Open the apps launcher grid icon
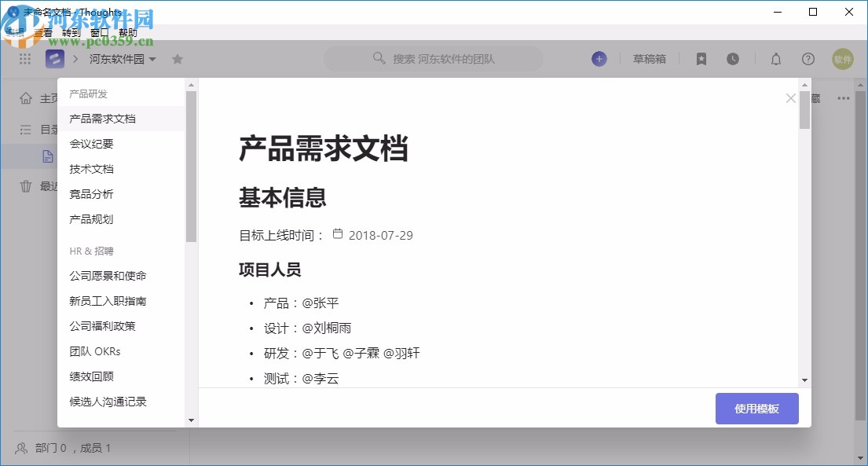Image resolution: width=868 pixels, height=466 pixels. click(24, 59)
